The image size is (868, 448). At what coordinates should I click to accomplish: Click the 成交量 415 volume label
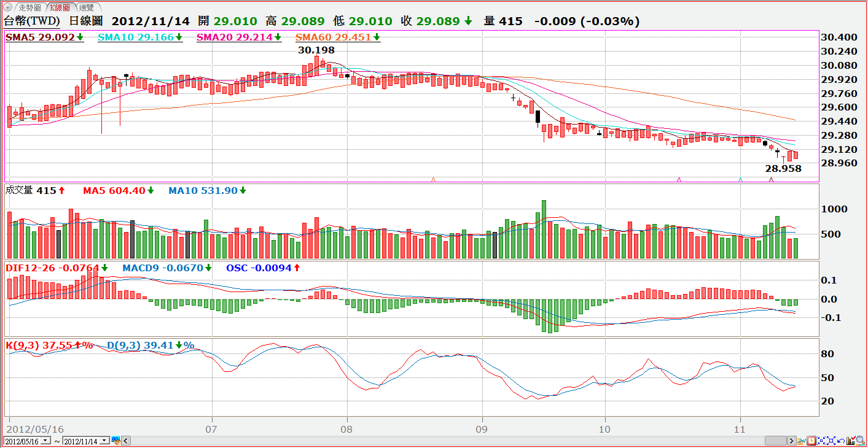tap(35, 190)
